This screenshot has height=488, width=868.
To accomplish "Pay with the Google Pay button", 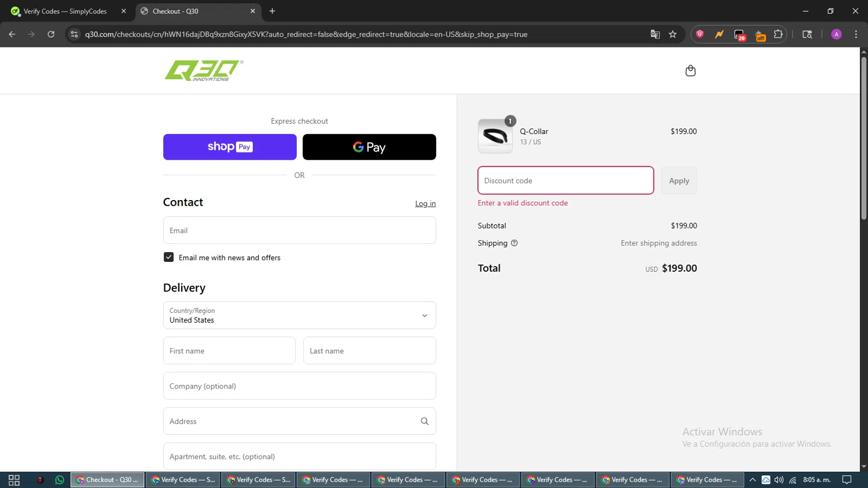I will pyautogui.click(x=369, y=147).
